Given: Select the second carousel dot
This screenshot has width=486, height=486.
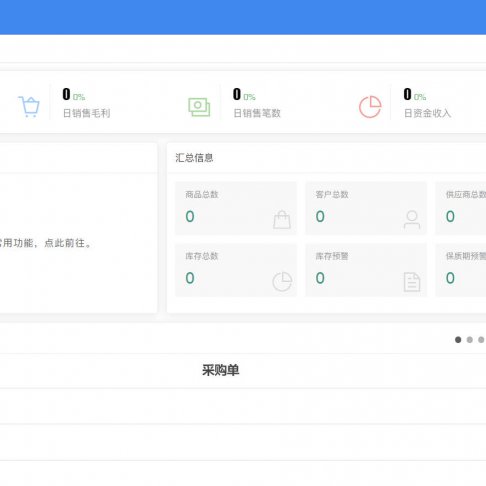Looking at the screenshot, I should (470, 340).
